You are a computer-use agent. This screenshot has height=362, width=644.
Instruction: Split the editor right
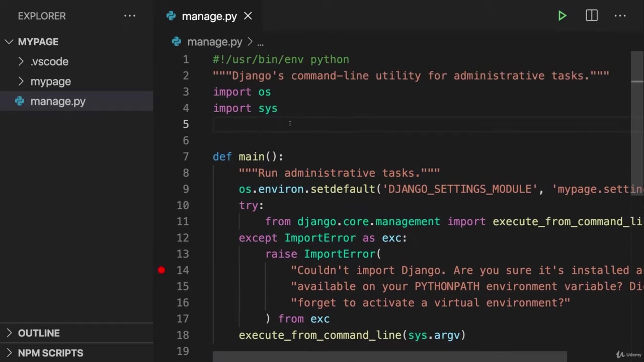click(592, 16)
